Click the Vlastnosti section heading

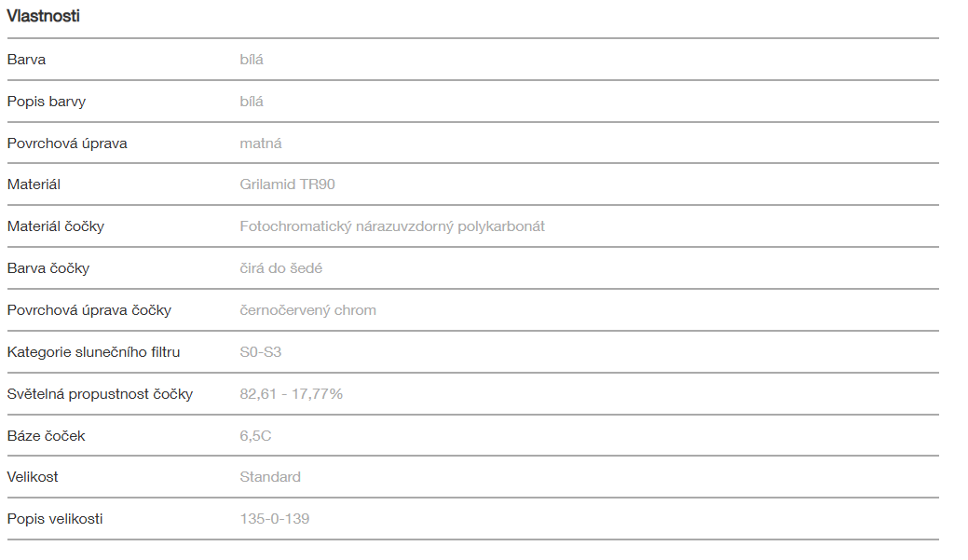point(43,16)
